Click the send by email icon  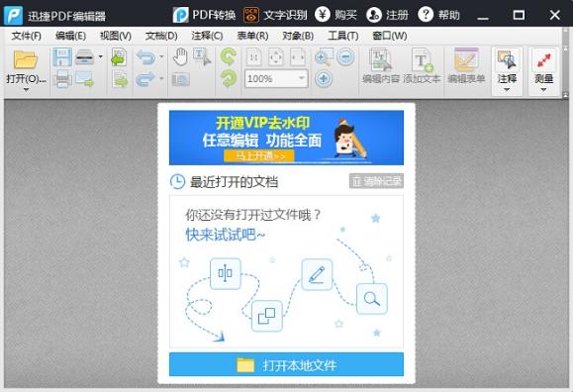click(x=85, y=78)
